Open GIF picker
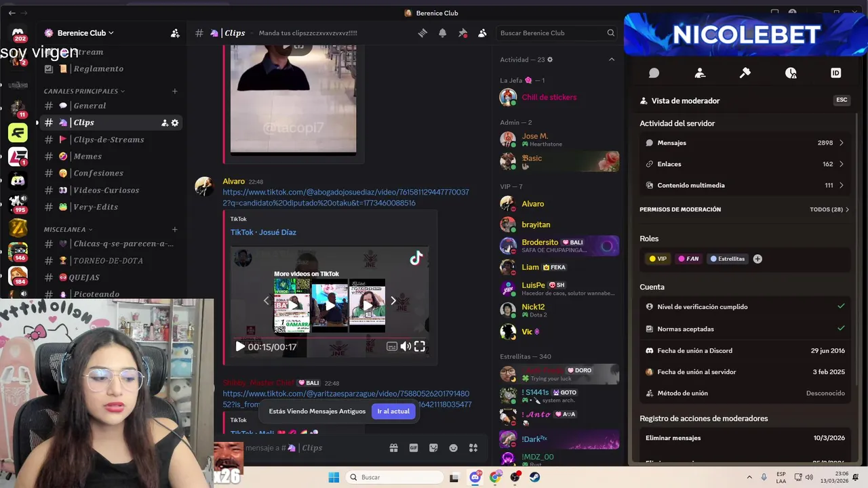Image resolution: width=868 pixels, height=488 pixels. click(414, 448)
